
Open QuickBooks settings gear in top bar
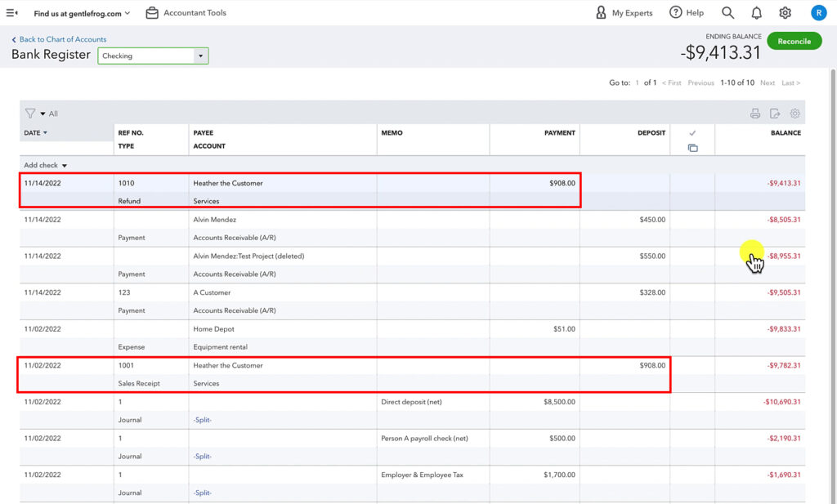pyautogui.click(x=786, y=12)
